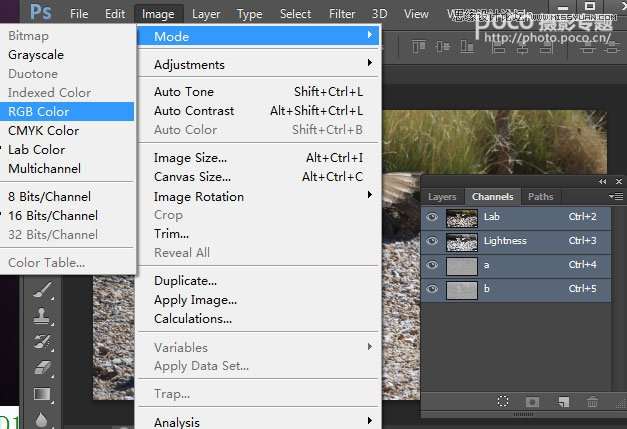Toggle visibility of the a channel
This screenshot has width=627, height=429.
(x=432, y=265)
